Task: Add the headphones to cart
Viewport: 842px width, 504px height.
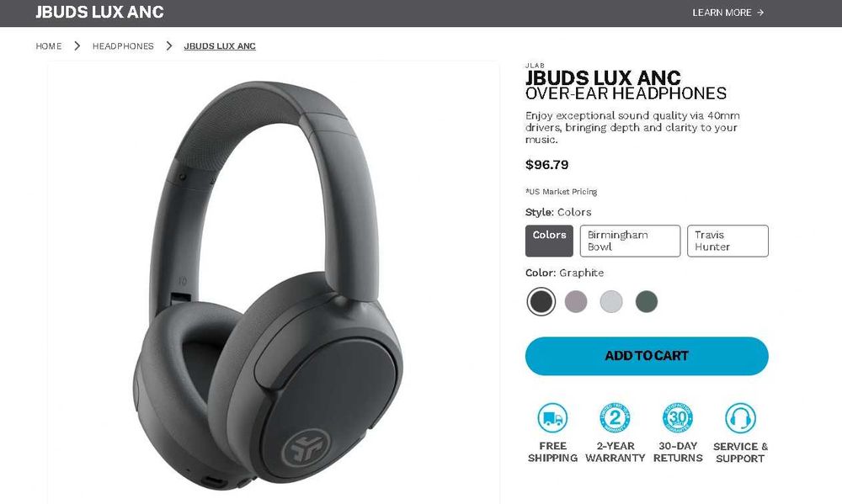Action: coord(647,356)
